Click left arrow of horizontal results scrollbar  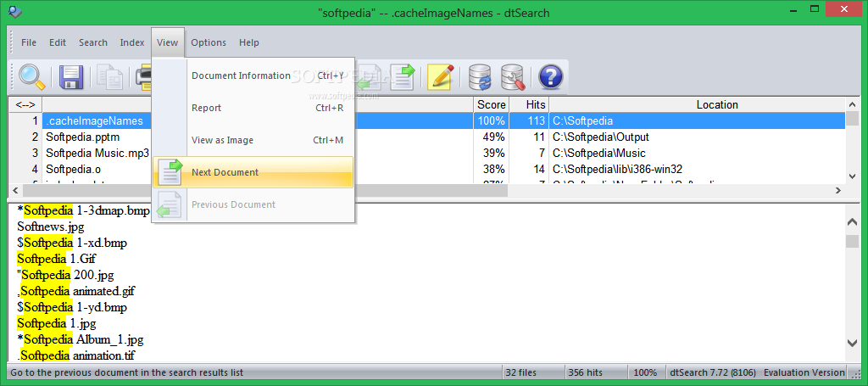click(x=15, y=190)
